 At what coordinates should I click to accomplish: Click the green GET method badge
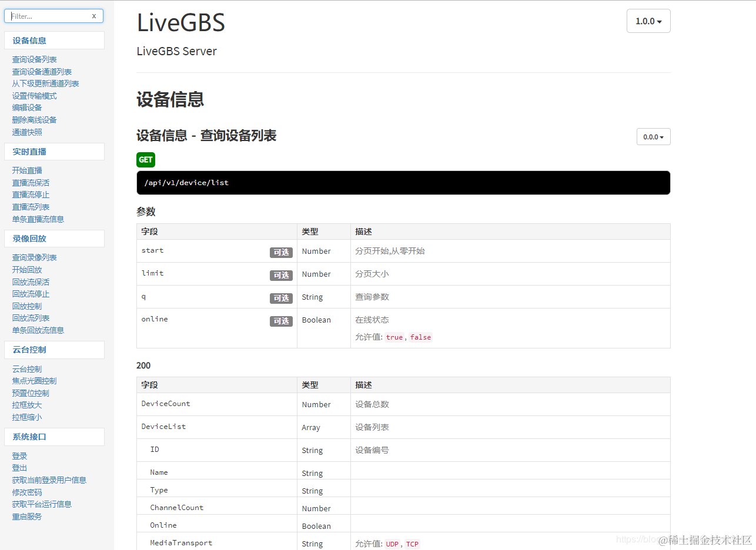[x=146, y=160]
